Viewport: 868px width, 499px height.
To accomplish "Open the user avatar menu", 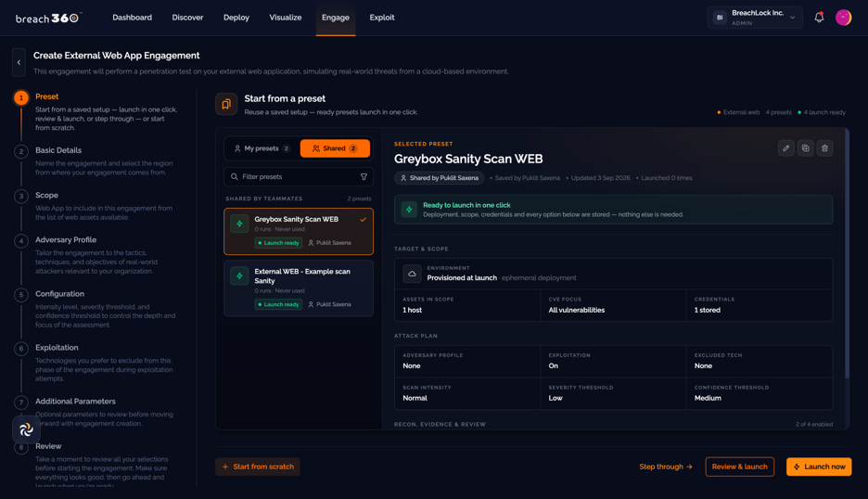I will (x=843, y=18).
